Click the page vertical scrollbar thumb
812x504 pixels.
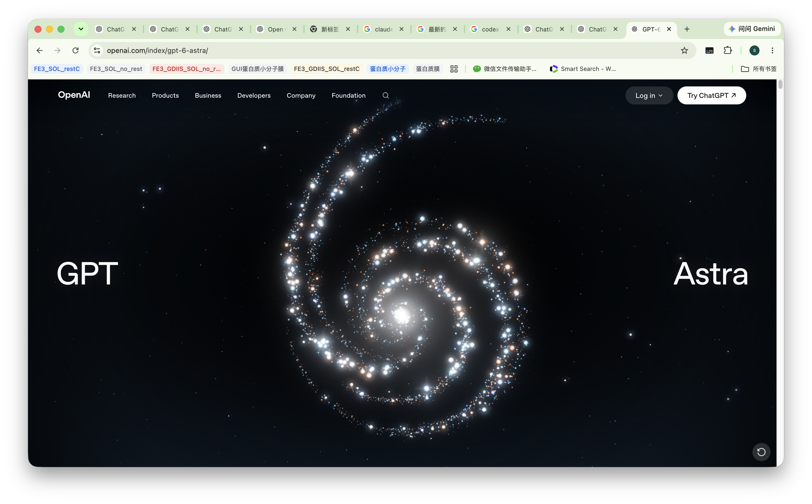pos(780,84)
